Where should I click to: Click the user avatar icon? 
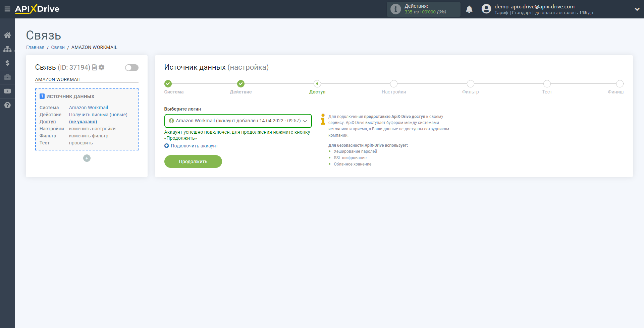click(x=486, y=9)
